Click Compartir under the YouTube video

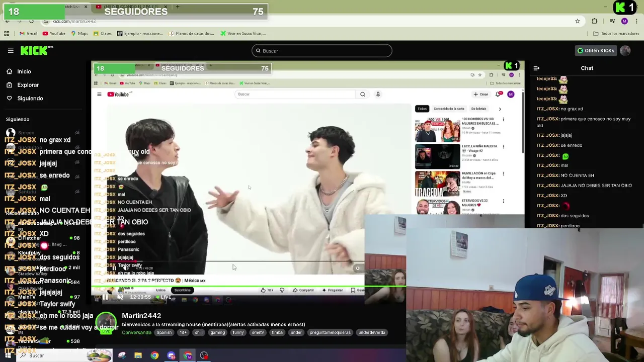click(x=303, y=290)
